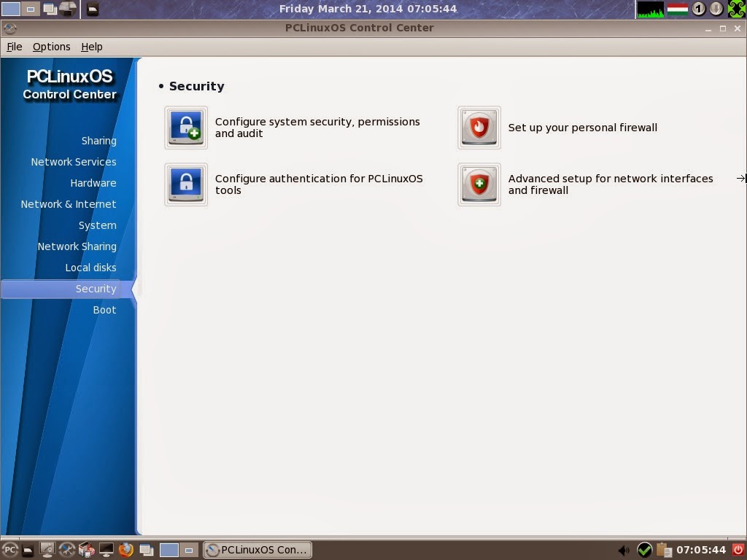
Task: Click the red power button in the bottom panel
Action: [738, 550]
